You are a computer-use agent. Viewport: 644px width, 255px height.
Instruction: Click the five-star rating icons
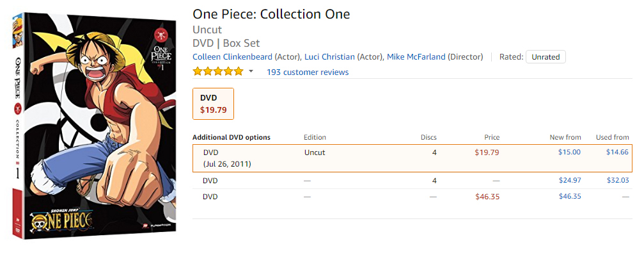(x=218, y=72)
